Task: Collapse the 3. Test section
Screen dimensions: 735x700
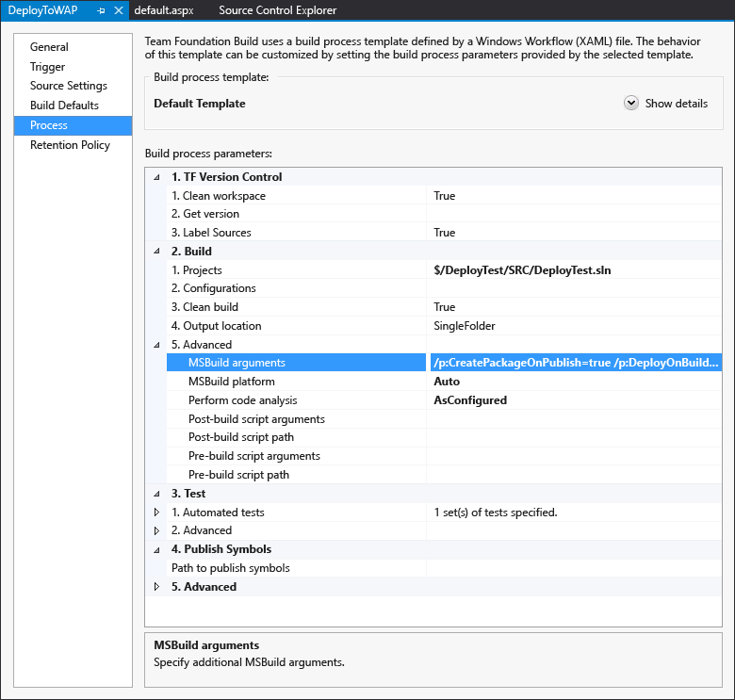Action: tap(157, 494)
